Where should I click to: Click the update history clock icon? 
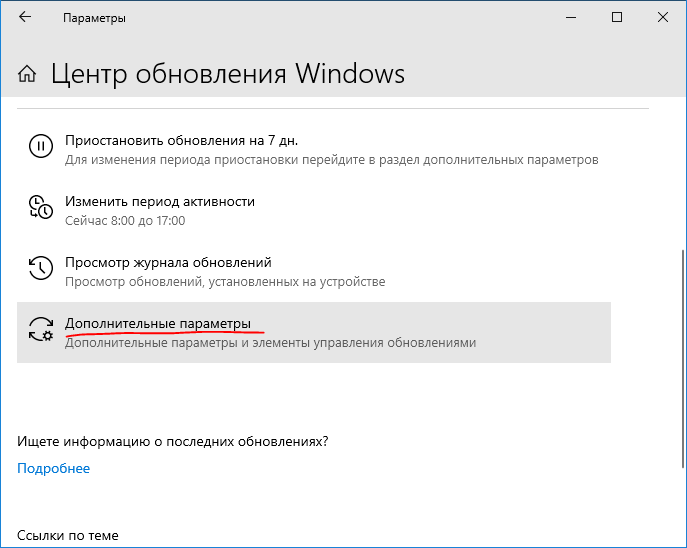pyautogui.click(x=41, y=268)
